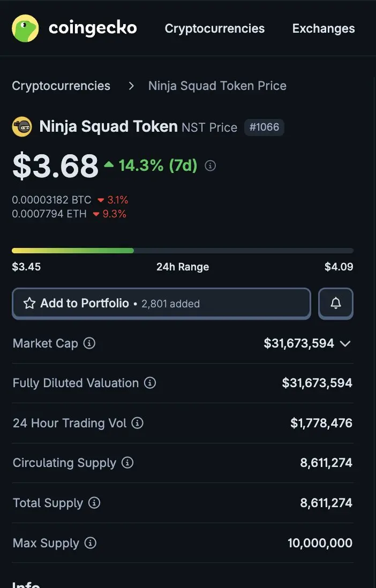The image size is (376, 588).
Task: Click the #1066 rank badge
Action: (x=264, y=127)
